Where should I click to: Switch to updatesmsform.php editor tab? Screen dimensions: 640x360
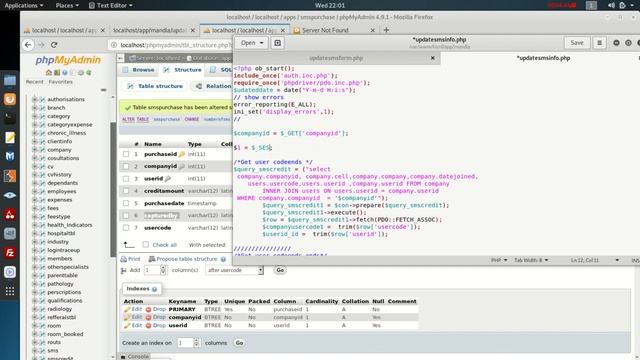pos(336,58)
